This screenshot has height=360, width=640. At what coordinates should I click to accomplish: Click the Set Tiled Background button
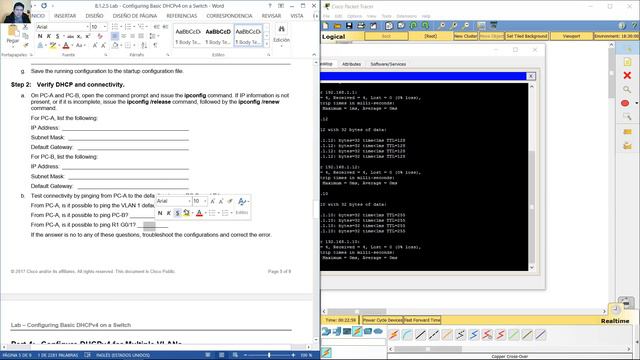[527, 36]
